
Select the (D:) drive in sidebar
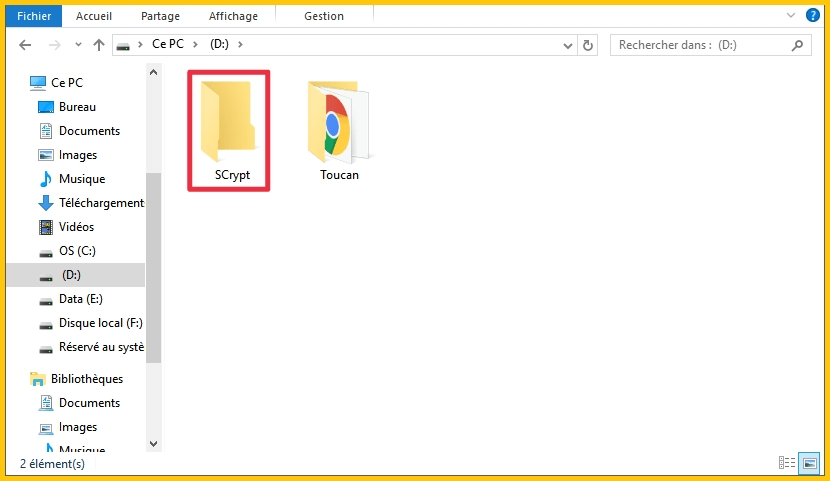pyautogui.click(x=76, y=275)
